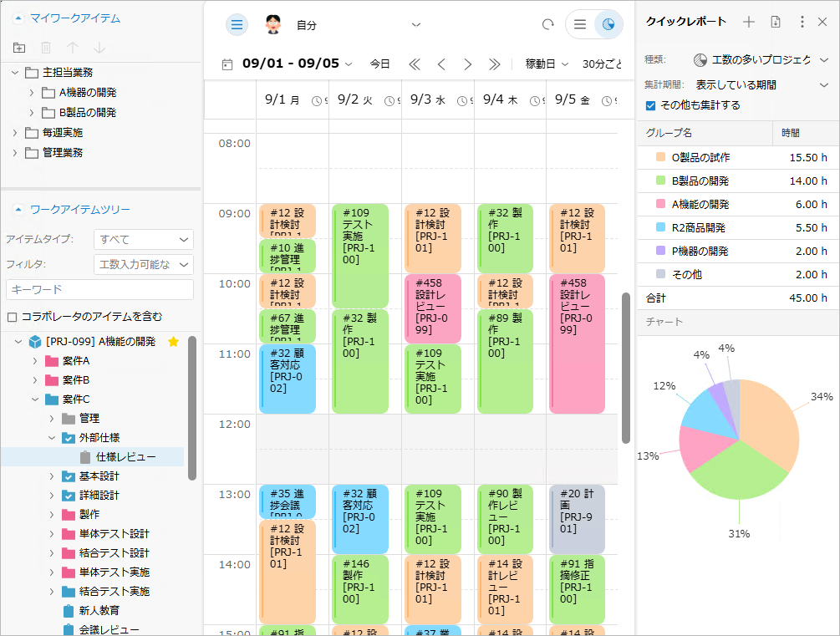Click the orange O製品の試作 color swatch
This screenshot has width=840, height=636.
660,157
